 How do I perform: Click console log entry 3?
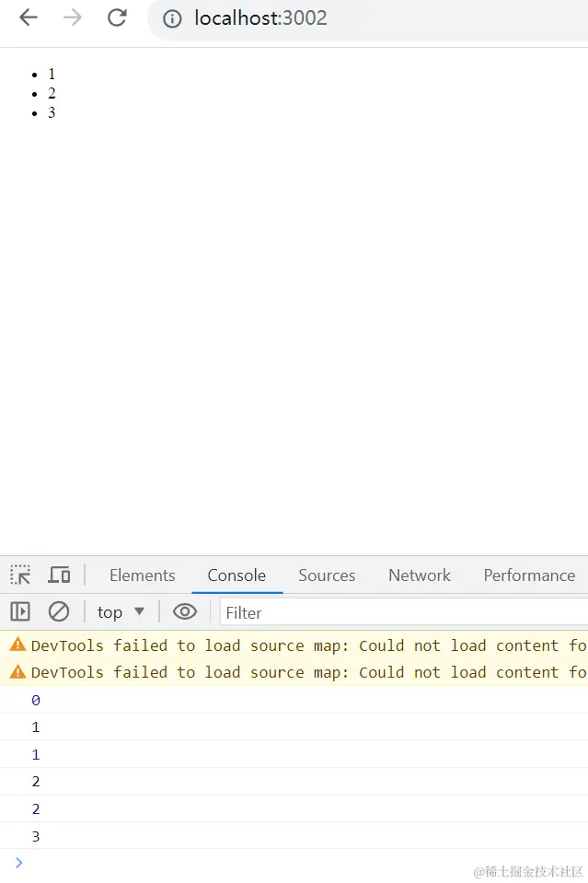[294, 836]
